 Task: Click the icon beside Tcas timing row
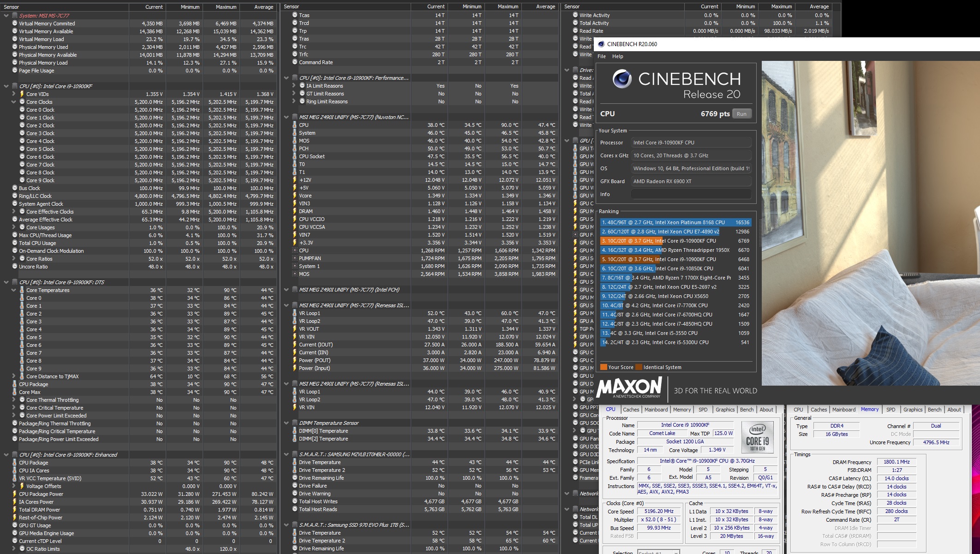[295, 15]
